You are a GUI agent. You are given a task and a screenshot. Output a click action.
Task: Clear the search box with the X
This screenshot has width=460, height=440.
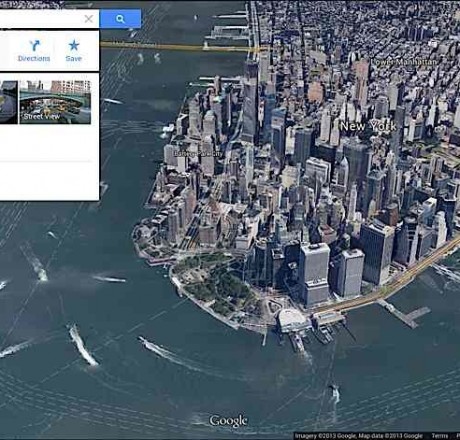(89, 19)
